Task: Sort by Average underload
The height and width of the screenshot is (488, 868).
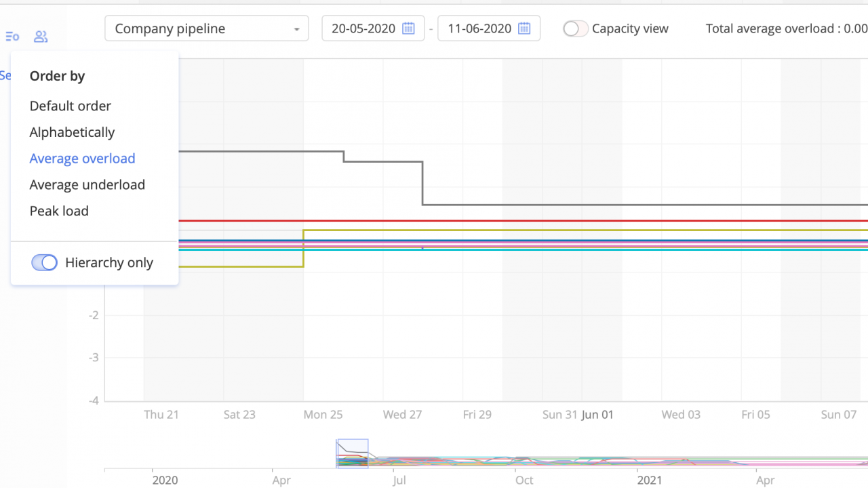Action: click(x=87, y=184)
